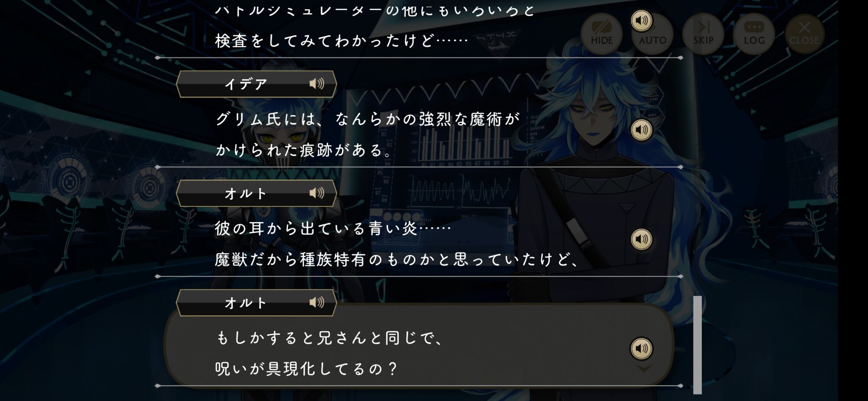Select the first オルト speaker name label
868x401 pixels.
pyautogui.click(x=246, y=193)
